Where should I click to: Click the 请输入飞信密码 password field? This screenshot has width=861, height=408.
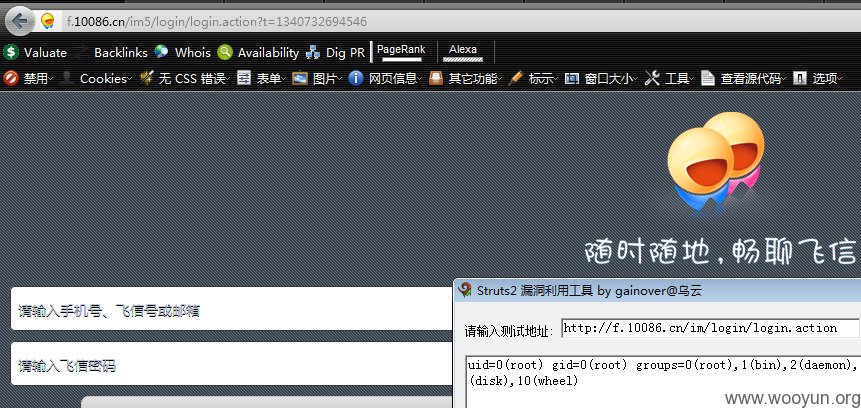click(231, 364)
